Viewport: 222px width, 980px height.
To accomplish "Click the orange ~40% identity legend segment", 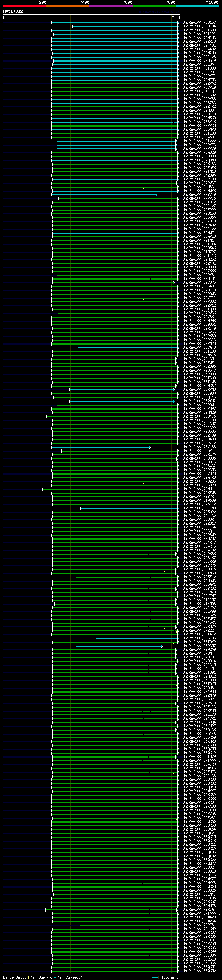I will [x=68, y=6].
